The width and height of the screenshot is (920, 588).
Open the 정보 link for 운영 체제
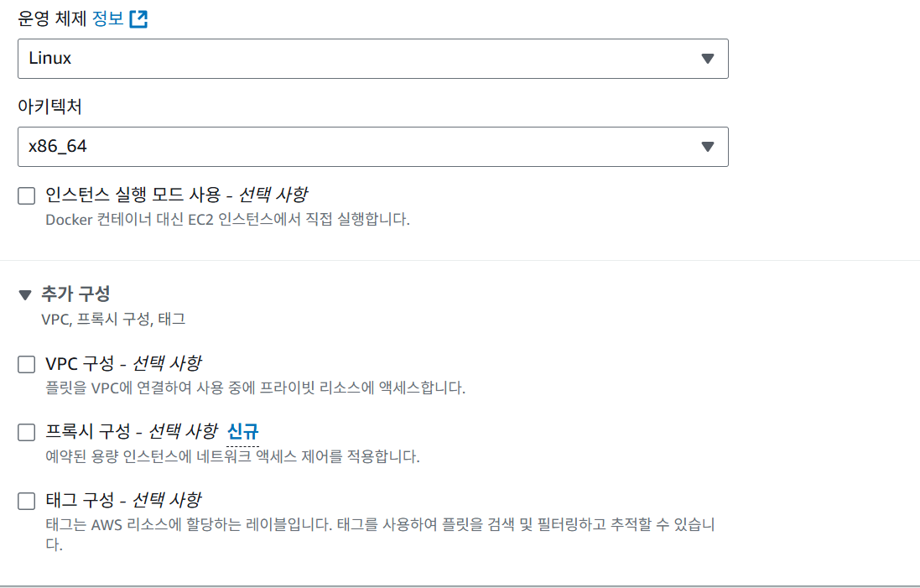click(x=112, y=19)
